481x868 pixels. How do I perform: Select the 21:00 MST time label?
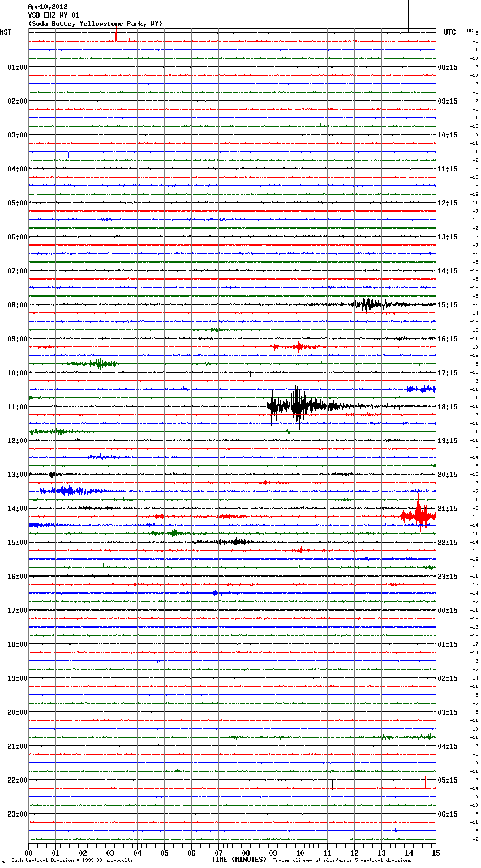17,746
